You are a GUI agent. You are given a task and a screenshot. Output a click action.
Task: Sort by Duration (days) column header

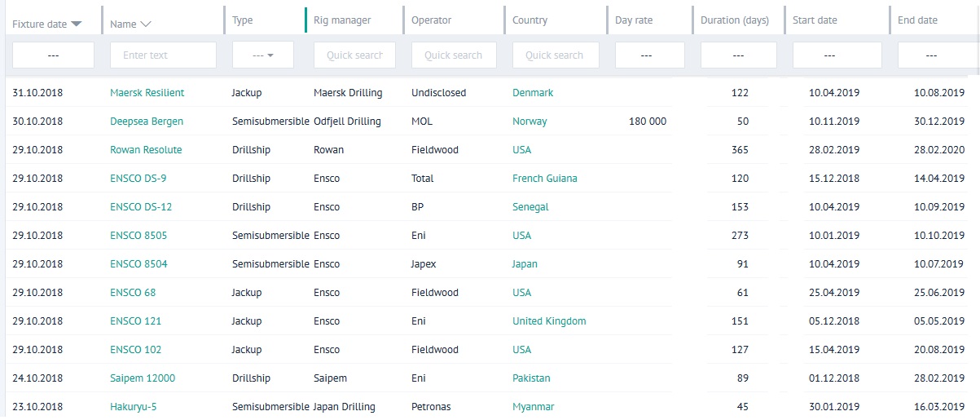734,20
